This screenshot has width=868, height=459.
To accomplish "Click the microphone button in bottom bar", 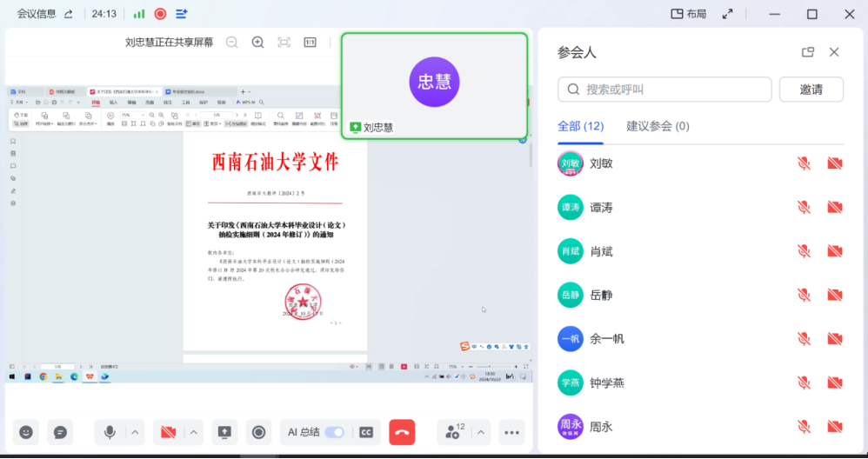I will pyautogui.click(x=110, y=432).
